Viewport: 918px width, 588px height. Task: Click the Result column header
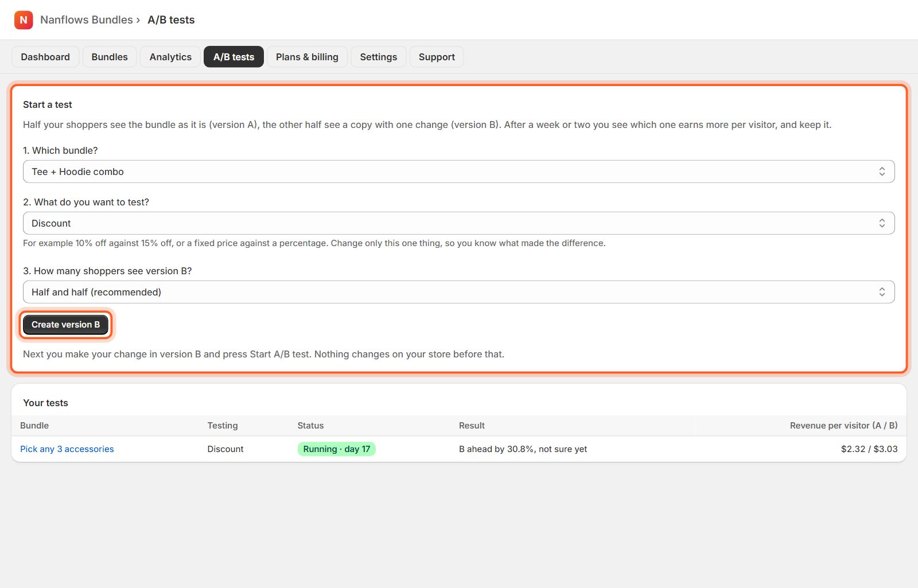pos(472,426)
